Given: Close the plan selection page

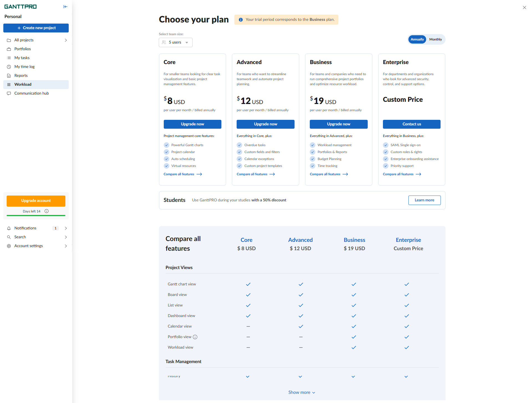Looking at the screenshot, I should point(524,7).
